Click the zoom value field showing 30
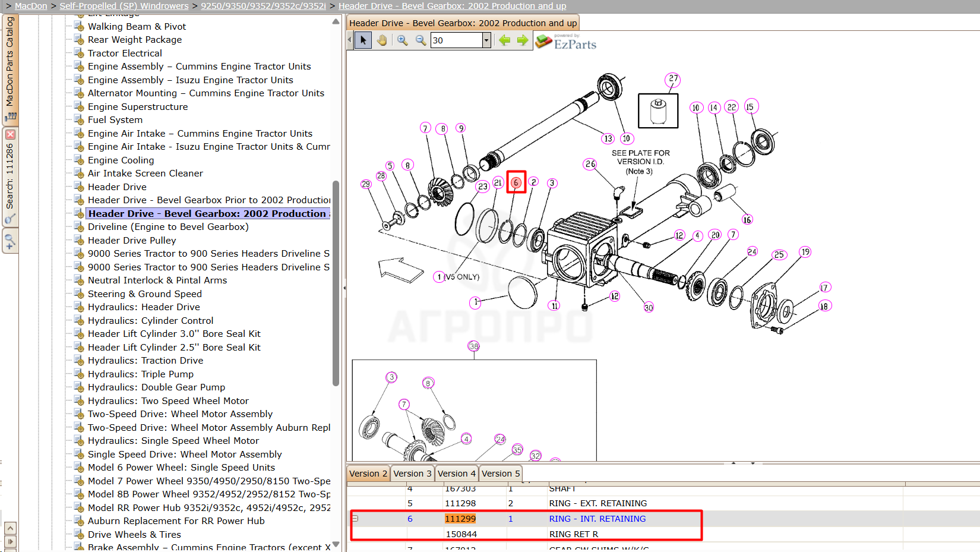The height and width of the screenshot is (552, 980). pyautogui.click(x=456, y=40)
